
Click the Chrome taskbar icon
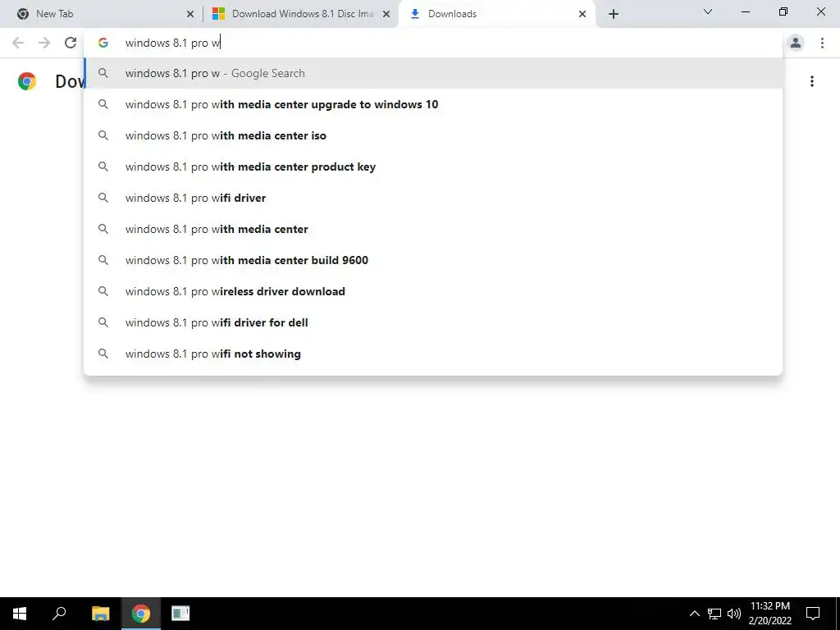tap(141, 614)
